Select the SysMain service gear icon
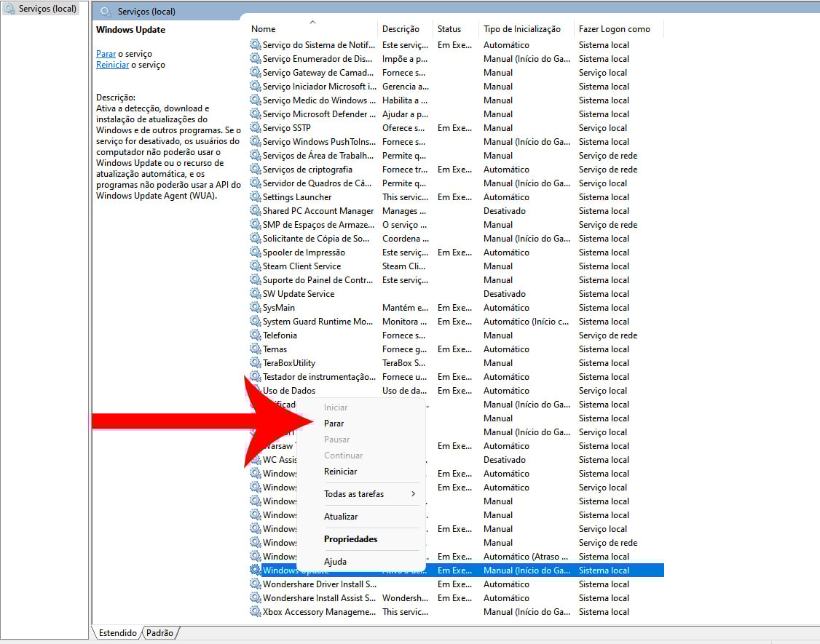The width and height of the screenshot is (820, 644). [255, 308]
